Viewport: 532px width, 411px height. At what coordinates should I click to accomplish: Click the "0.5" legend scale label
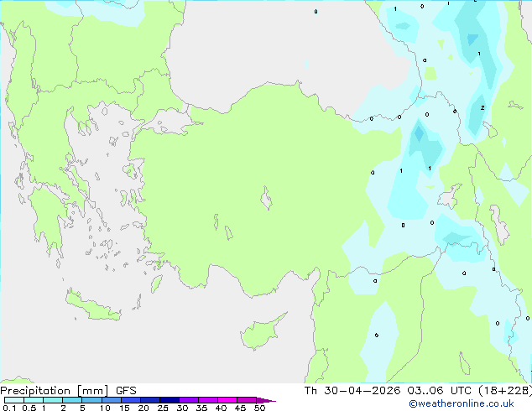(x=29, y=408)
